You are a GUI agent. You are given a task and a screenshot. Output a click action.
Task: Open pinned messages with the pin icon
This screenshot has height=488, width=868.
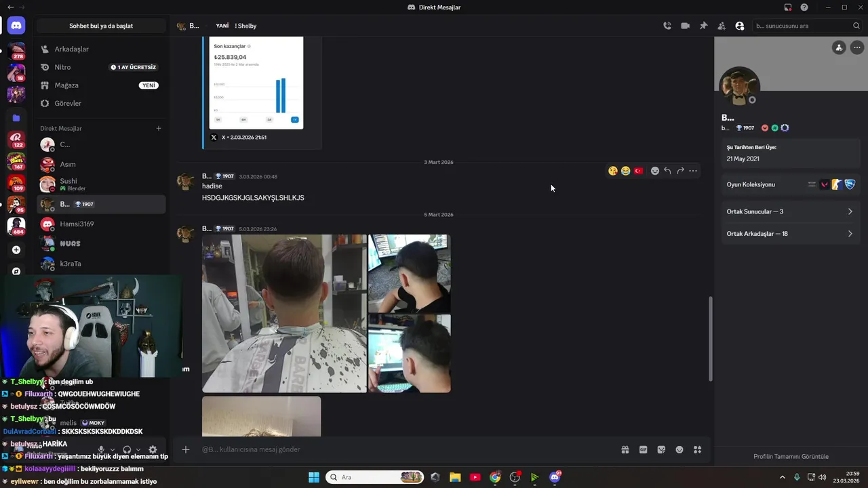[703, 26]
